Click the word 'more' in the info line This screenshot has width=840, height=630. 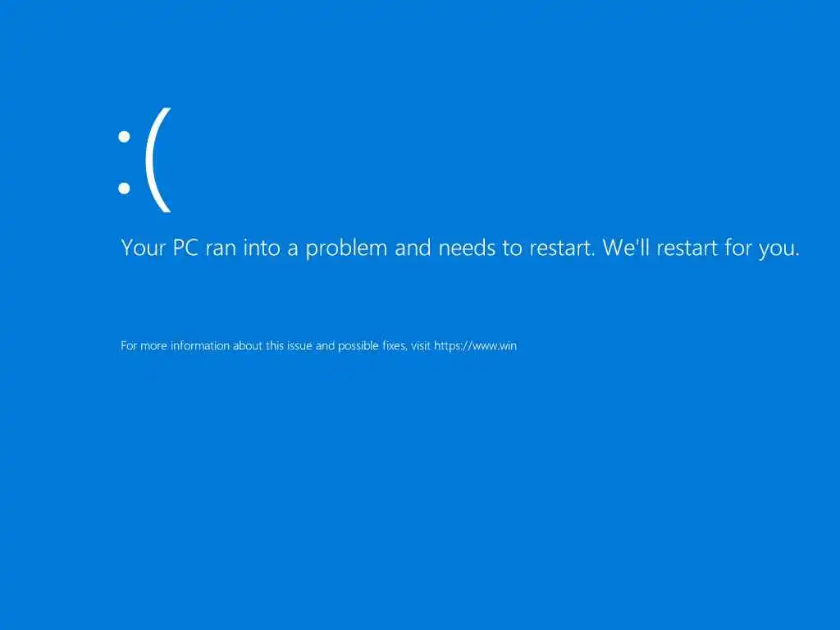pyautogui.click(x=153, y=346)
